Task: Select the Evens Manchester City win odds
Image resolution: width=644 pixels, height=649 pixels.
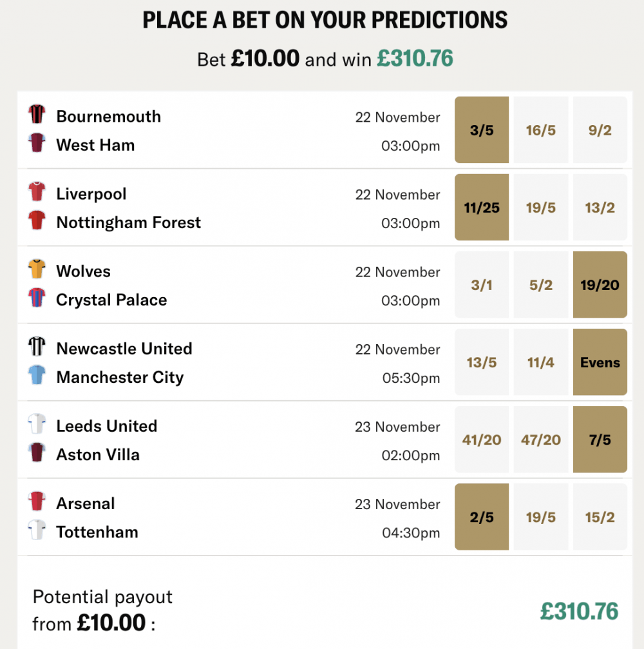Action: (600, 362)
